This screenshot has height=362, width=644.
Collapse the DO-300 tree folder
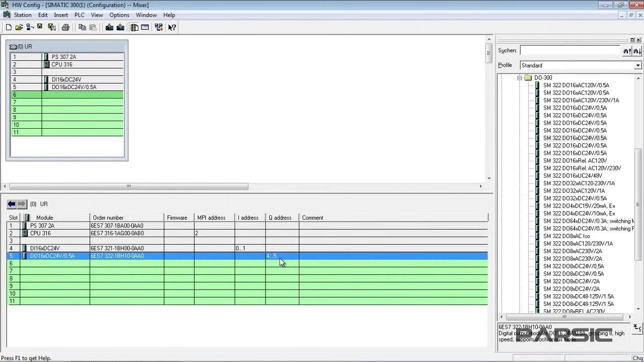519,78
